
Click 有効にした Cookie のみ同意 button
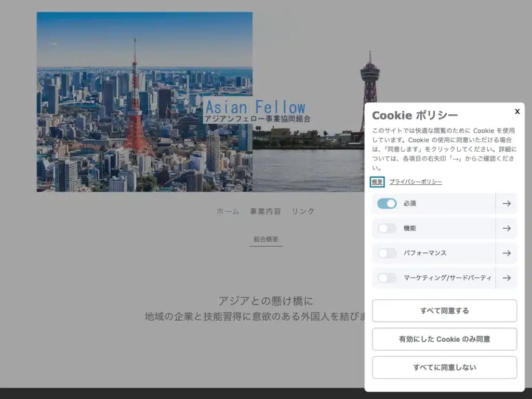(445, 339)
